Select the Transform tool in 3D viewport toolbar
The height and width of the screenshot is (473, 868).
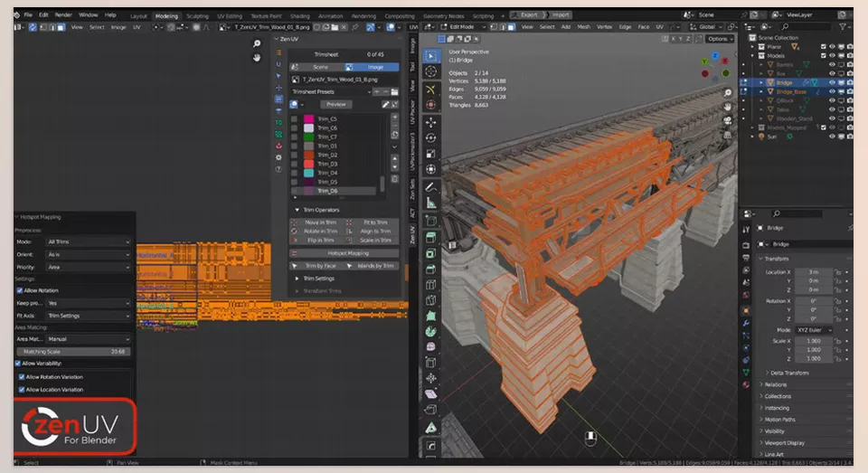[x=430, y=169]
